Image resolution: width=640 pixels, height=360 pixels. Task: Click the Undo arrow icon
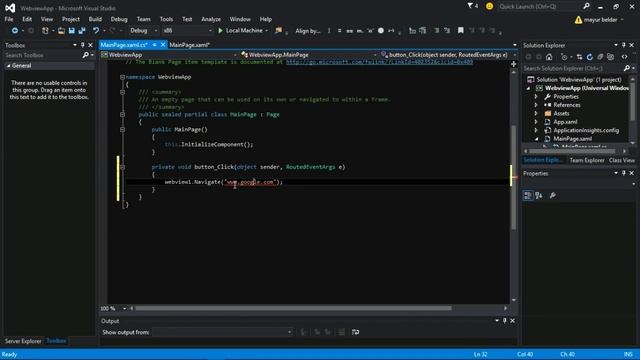pos(96,31)
